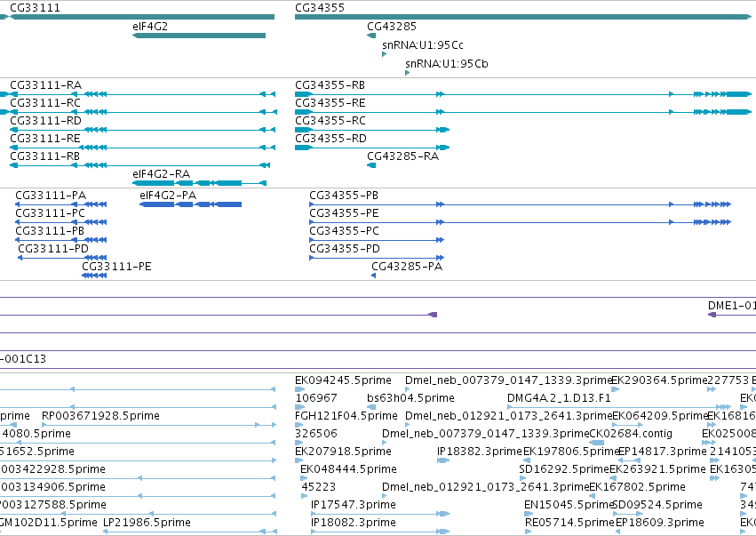
Task: Select EST label bs63h04.5prime
Action: point(410,398)
